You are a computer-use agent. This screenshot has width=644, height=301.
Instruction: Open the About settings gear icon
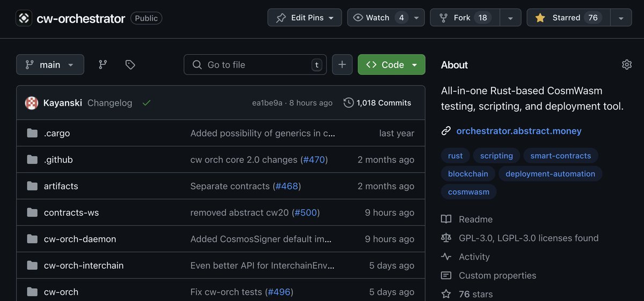[x=627, y=64]
